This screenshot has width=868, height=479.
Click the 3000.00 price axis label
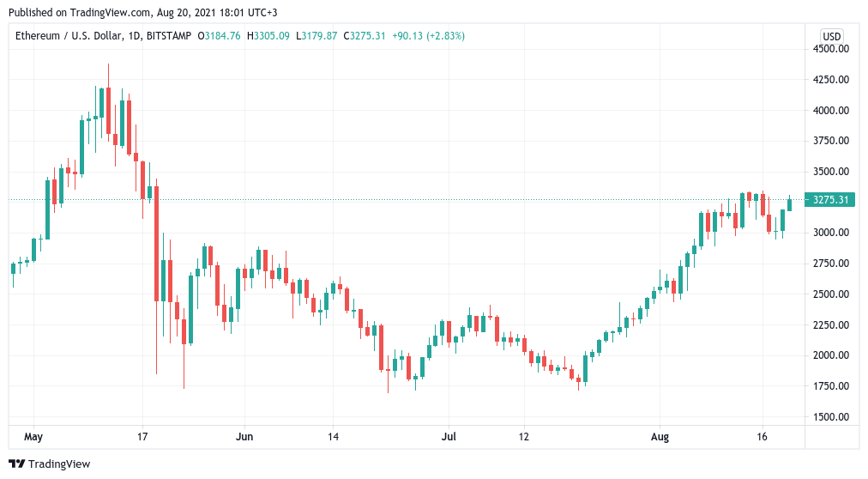[831, 233]
